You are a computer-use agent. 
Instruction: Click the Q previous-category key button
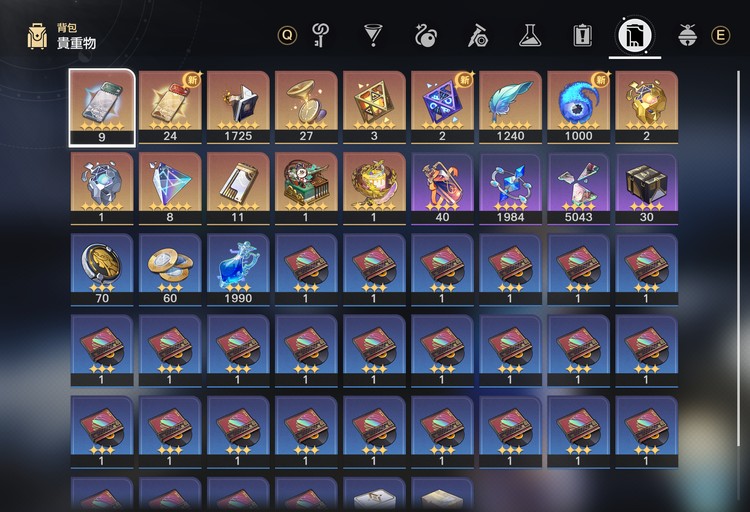pos(287,35)
